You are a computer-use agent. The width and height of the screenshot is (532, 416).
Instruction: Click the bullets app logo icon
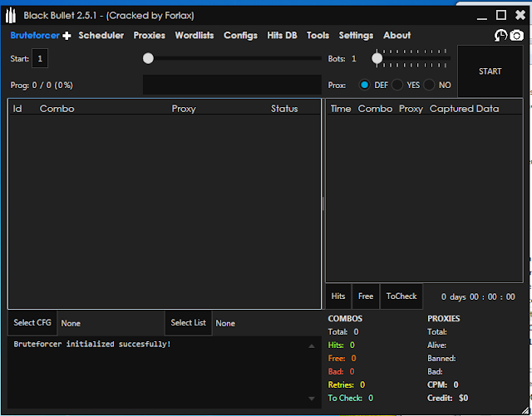(x=11, y=15)
